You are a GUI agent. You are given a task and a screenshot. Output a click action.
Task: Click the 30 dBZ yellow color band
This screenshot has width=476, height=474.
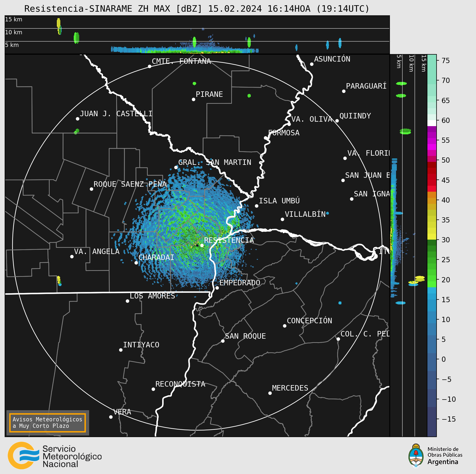point(432,237)
